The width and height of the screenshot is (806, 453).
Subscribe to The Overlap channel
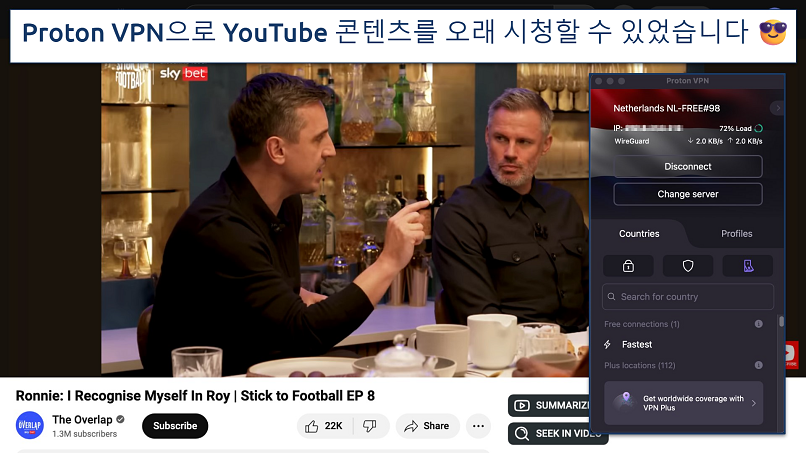(175, 426)
